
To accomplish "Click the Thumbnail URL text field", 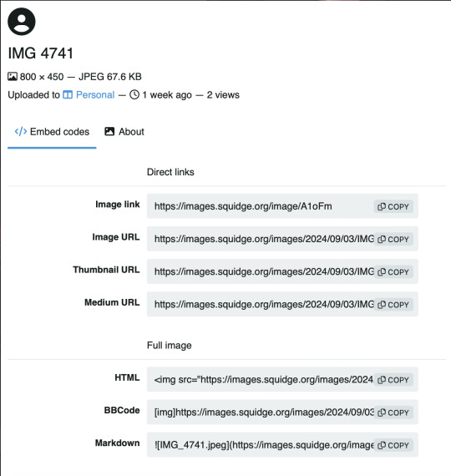I will (x=282, y=271).
